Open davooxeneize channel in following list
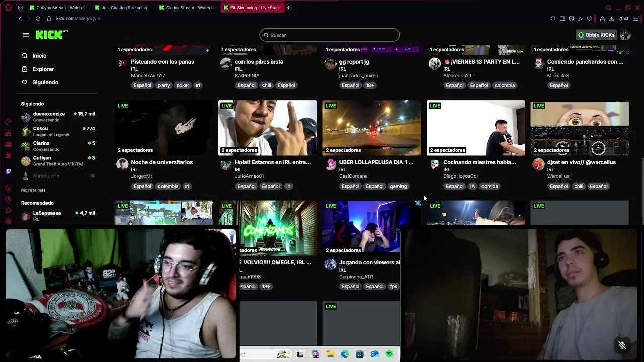The image size is (644, 362). coord(58,117)
